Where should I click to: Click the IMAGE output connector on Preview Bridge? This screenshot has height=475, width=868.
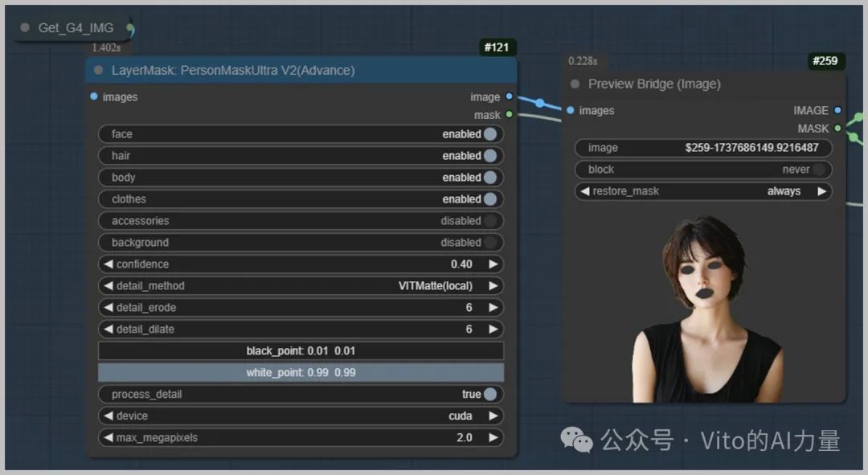tap(837, 110)
